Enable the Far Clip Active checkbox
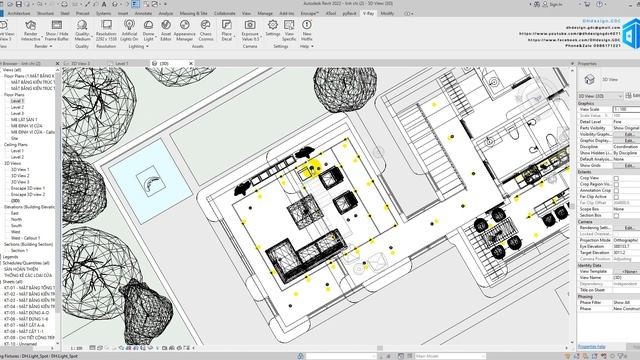The height and width of the screenshot is (360, 640). point(616,197)
